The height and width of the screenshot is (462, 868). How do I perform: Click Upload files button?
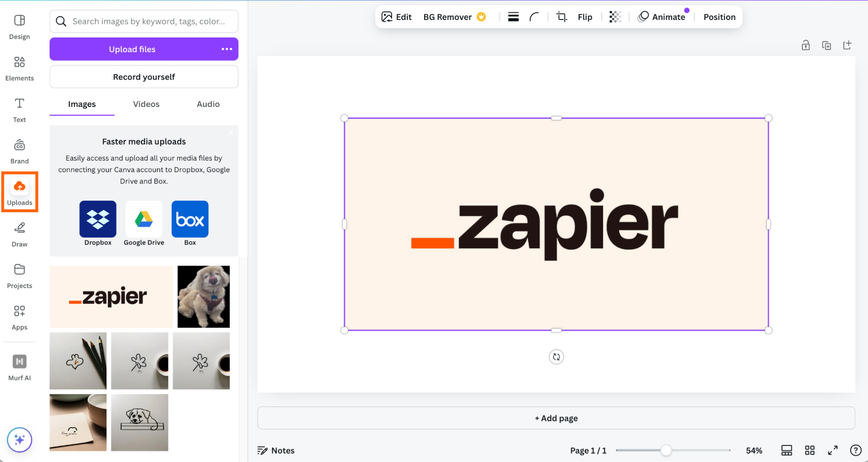(x=132, y=49)
